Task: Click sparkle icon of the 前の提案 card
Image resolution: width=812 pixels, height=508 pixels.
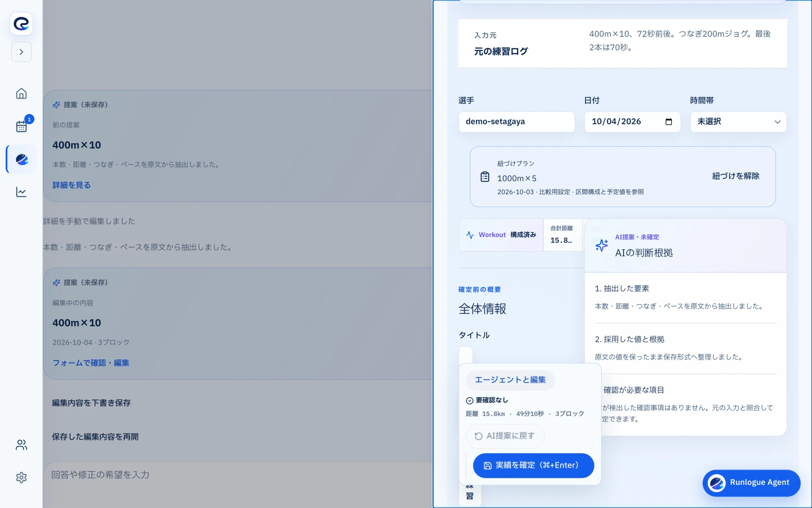Action: tap(56, 105)
